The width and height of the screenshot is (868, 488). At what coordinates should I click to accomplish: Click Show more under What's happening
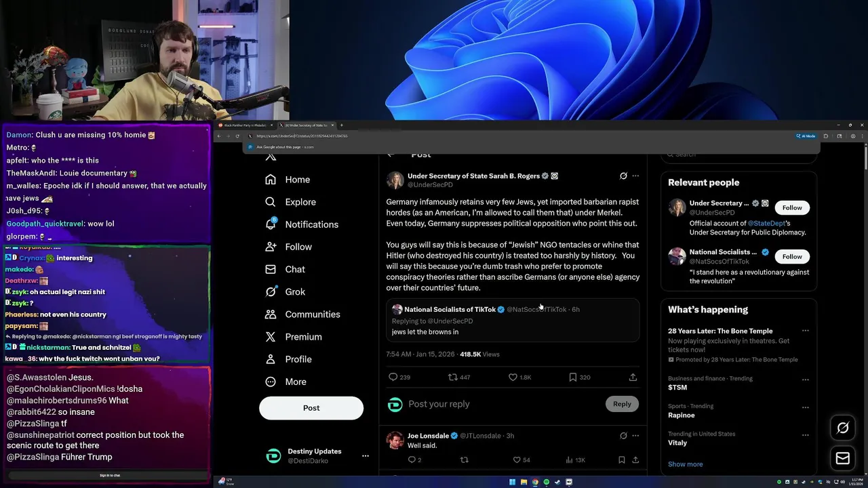pyautogui.click(x=685, y=464)
